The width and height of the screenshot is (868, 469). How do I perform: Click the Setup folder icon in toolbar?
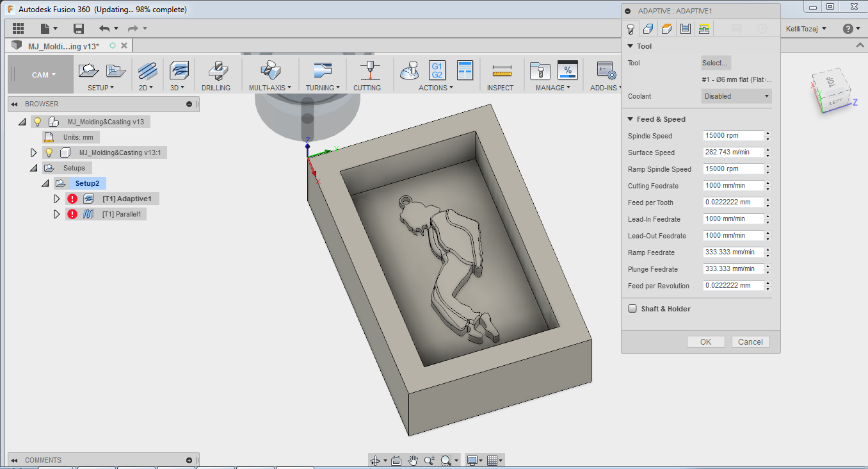click(88, 70)
